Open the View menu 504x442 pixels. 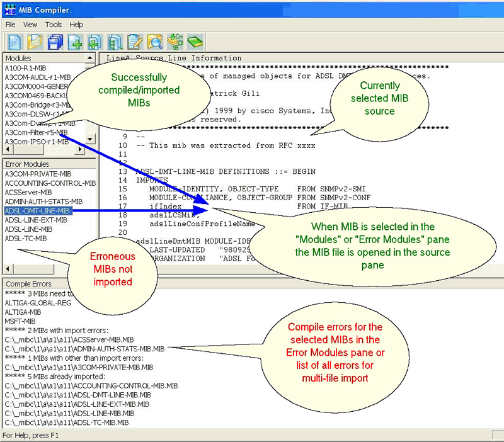click(x=30, y=25)
